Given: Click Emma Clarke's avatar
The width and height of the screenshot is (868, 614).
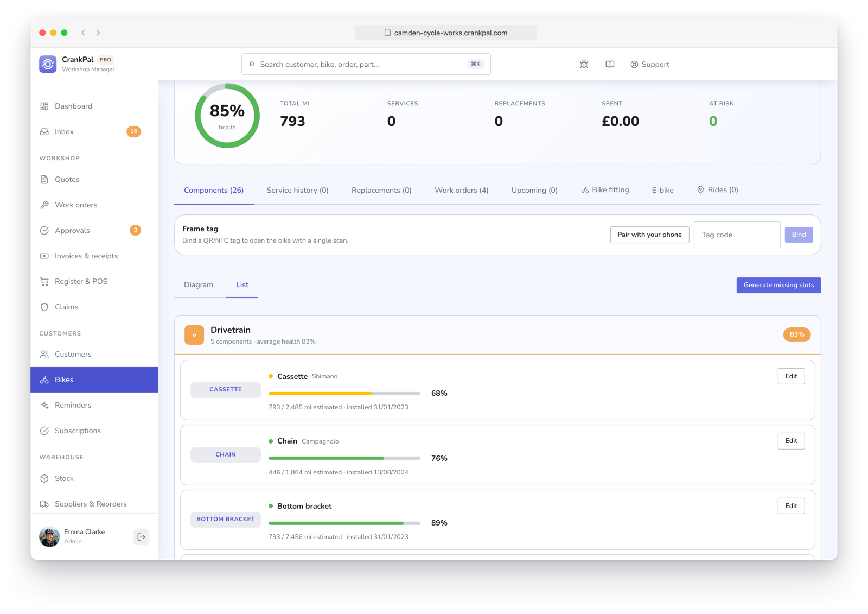Looking at the screenshot, I should point(49,536).
